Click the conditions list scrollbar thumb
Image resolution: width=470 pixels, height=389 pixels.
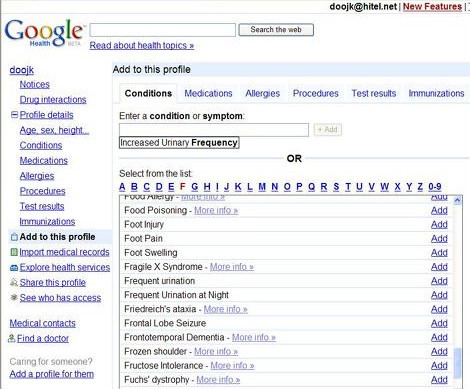pyautogui.click(x=458, y=363)
